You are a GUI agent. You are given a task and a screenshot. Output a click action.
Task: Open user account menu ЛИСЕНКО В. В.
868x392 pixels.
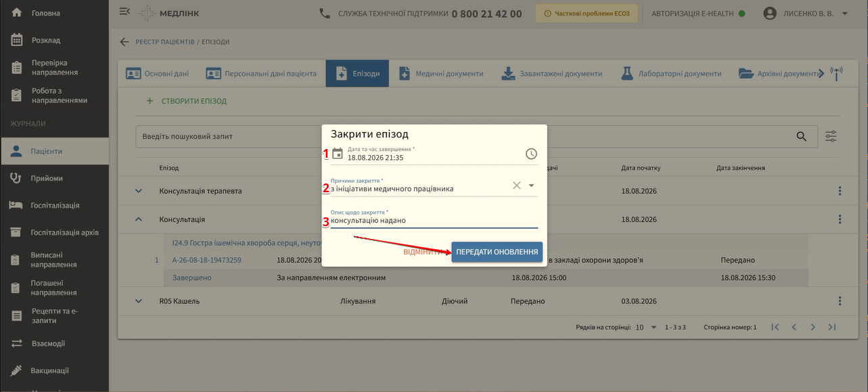click(807, 14)
